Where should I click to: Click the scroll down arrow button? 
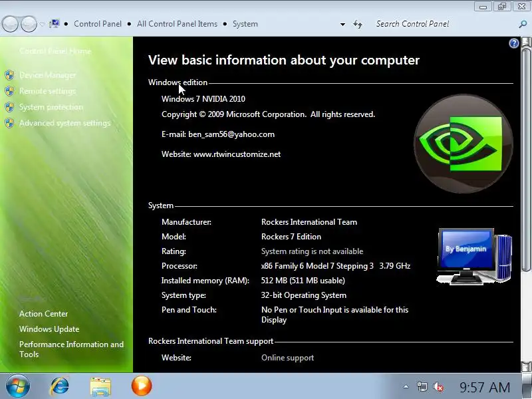526,367
